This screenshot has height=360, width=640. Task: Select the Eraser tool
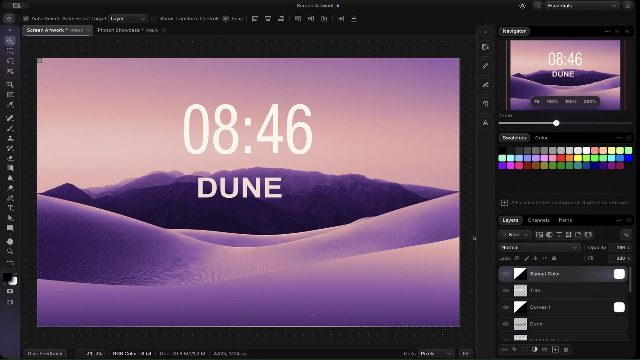[10, 158]
